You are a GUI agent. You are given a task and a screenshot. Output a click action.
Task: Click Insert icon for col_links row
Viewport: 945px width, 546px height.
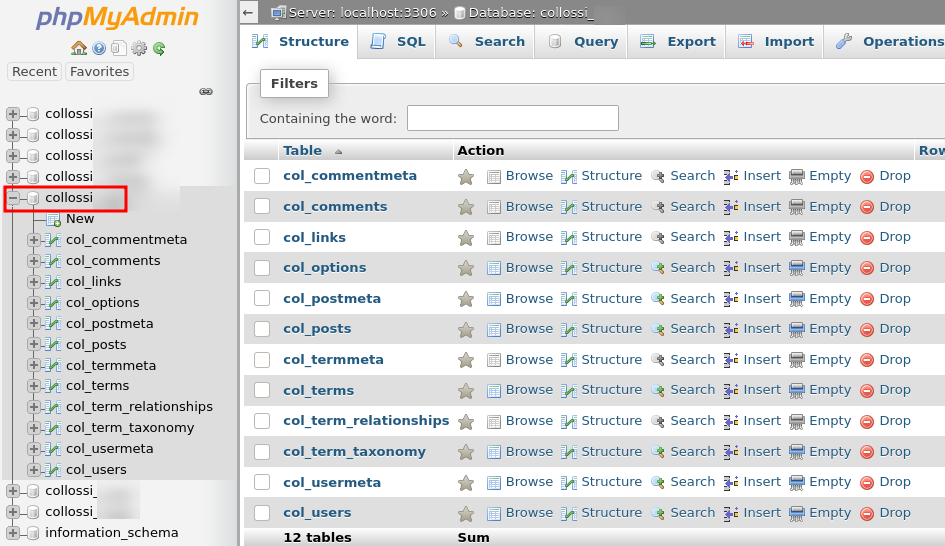pos(731,237)
